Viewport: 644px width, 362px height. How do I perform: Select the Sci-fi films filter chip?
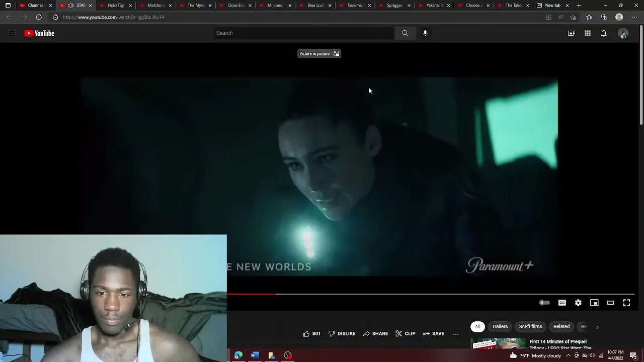(530, 327)
